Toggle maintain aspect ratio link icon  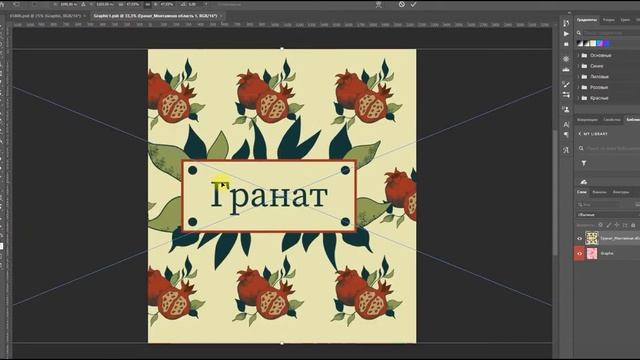(148, 4)
